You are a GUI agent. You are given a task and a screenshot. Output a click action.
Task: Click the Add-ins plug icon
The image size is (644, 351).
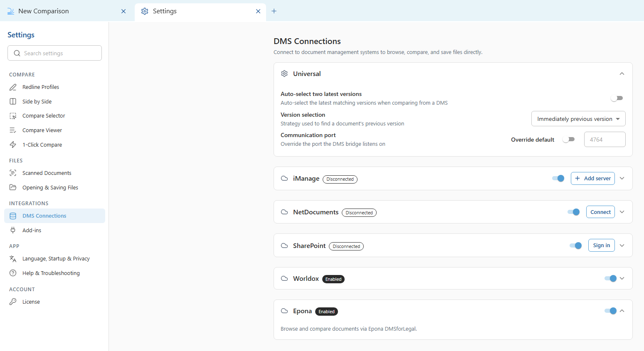[x=13, y=230]
